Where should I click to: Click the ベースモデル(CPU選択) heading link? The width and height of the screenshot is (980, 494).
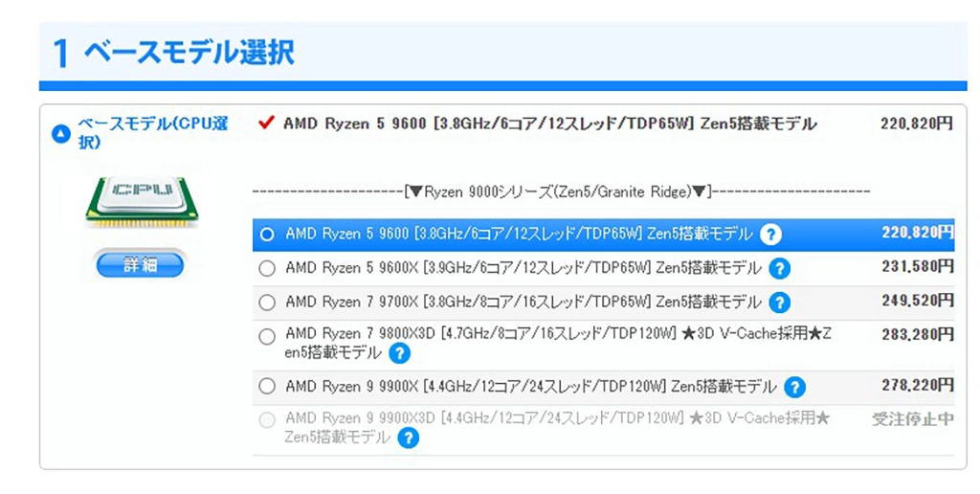[x=152, y=132]
